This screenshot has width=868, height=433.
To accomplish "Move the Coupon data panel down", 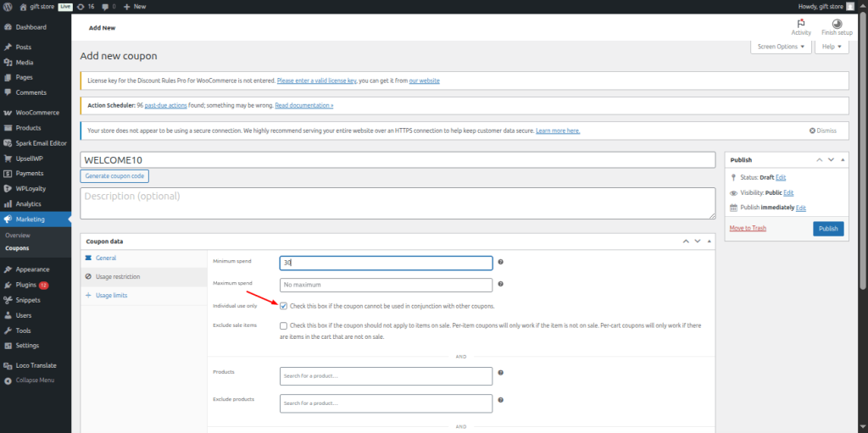I will click(698, 241).
